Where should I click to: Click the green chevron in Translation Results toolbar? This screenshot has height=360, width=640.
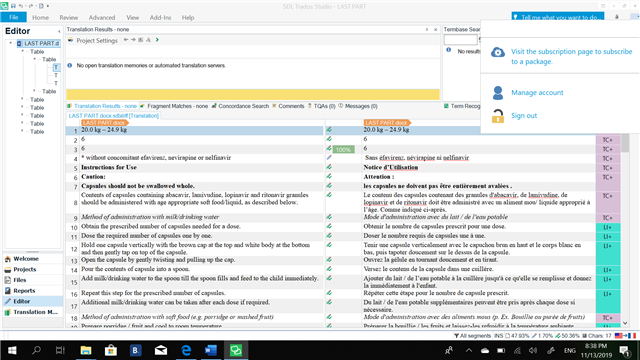coord(157,40)
